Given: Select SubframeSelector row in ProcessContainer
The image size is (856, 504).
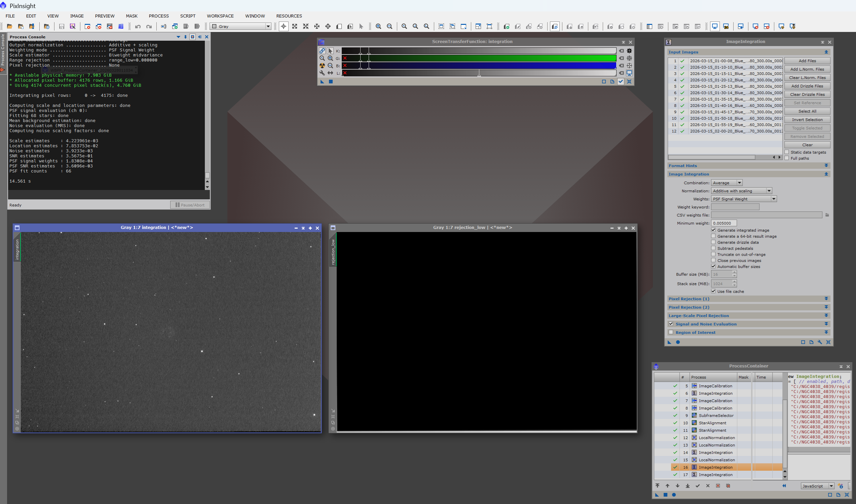Looking at the screenshot, I should coord(716,415).
